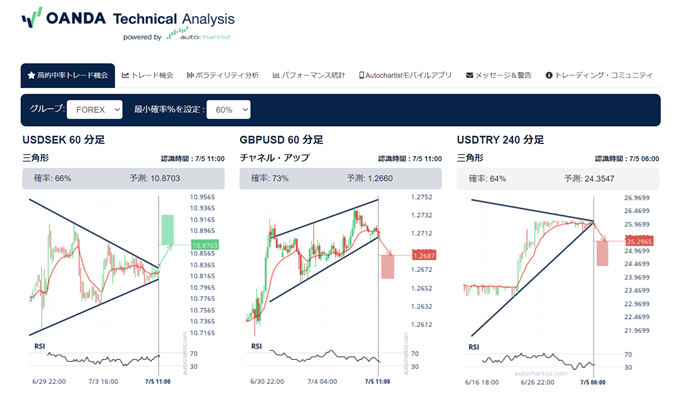Click the OANDA logo mark
Screen dimensions: 680x395
(32, 18)
